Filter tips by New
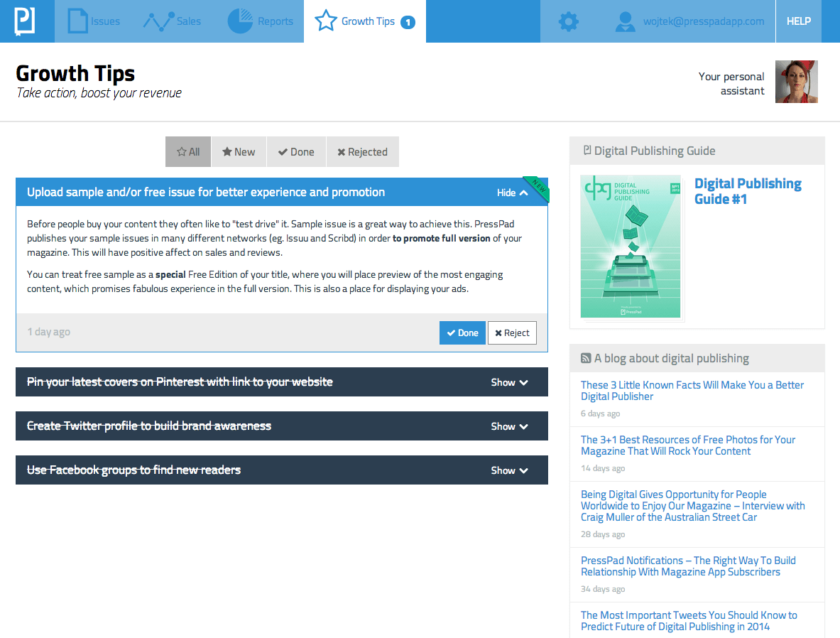The image size is (840, 638). pyautogui.click(x=239, y=152)
